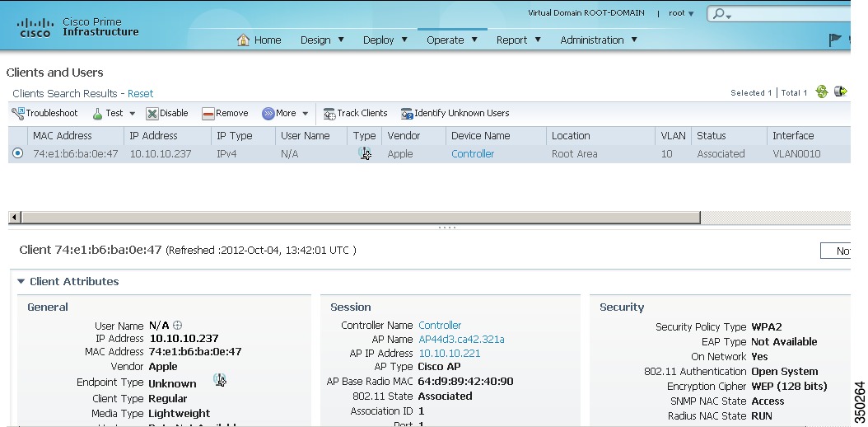Open the Controller device name link in table
This screenshot has width=868, height=427.
tap(473, 153)
